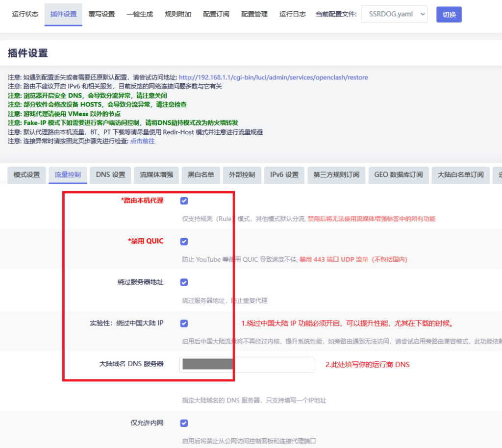Open the SSRDOG.yaml config file dropdown

point(394,14)
